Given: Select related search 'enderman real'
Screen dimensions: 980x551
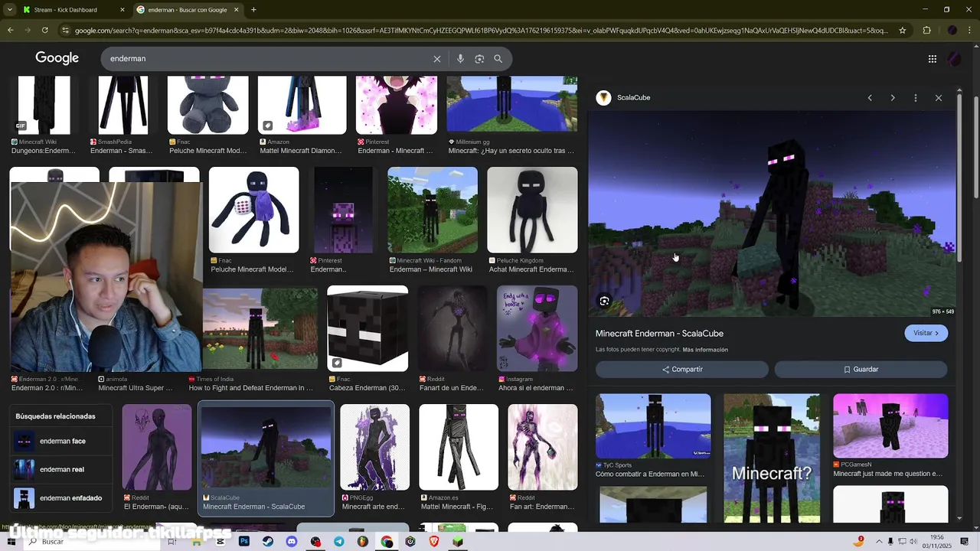Looking at the screenshot, I should 61,470.
